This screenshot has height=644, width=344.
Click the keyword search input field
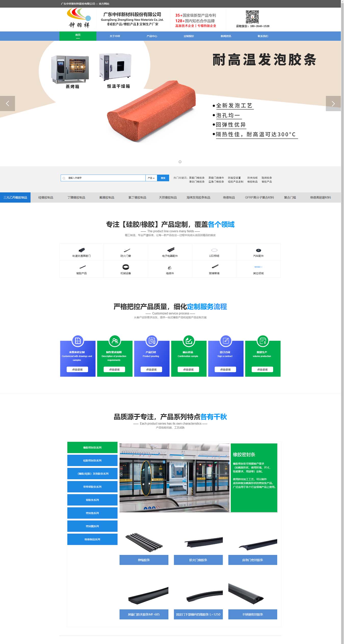coord(104,178)
